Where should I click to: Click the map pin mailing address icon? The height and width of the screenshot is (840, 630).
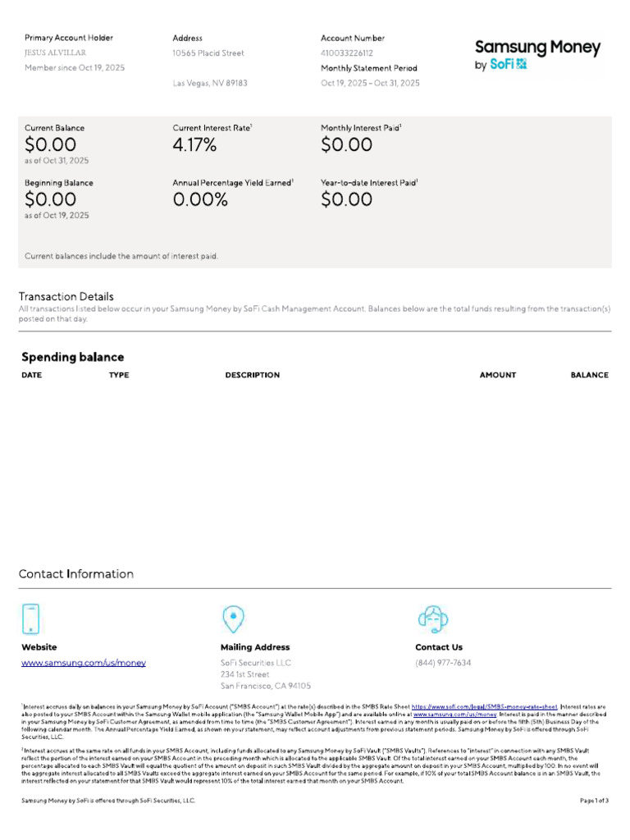pyautogui.click(x=233, y=619)
